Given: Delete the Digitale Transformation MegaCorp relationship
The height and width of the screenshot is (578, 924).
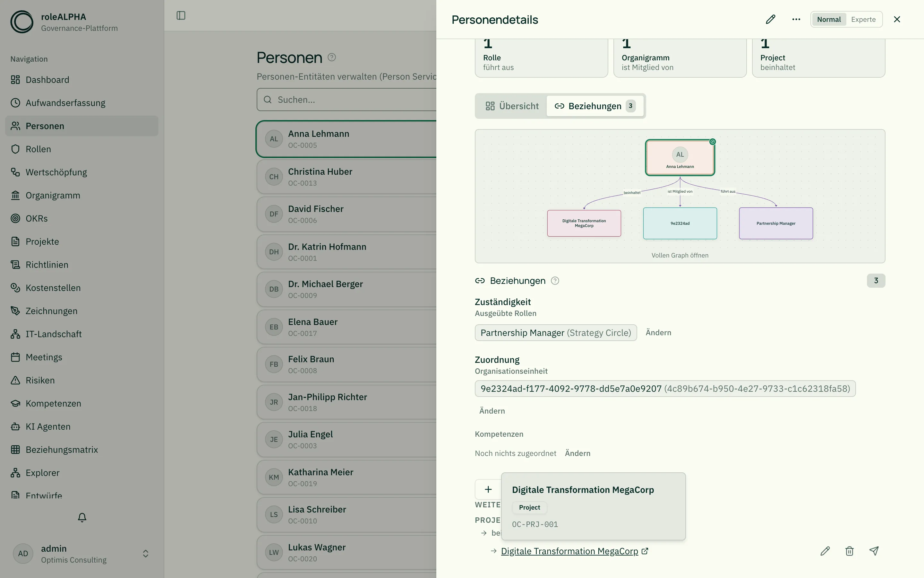Looking at the screenshot, I should click(x=850, y=551).
